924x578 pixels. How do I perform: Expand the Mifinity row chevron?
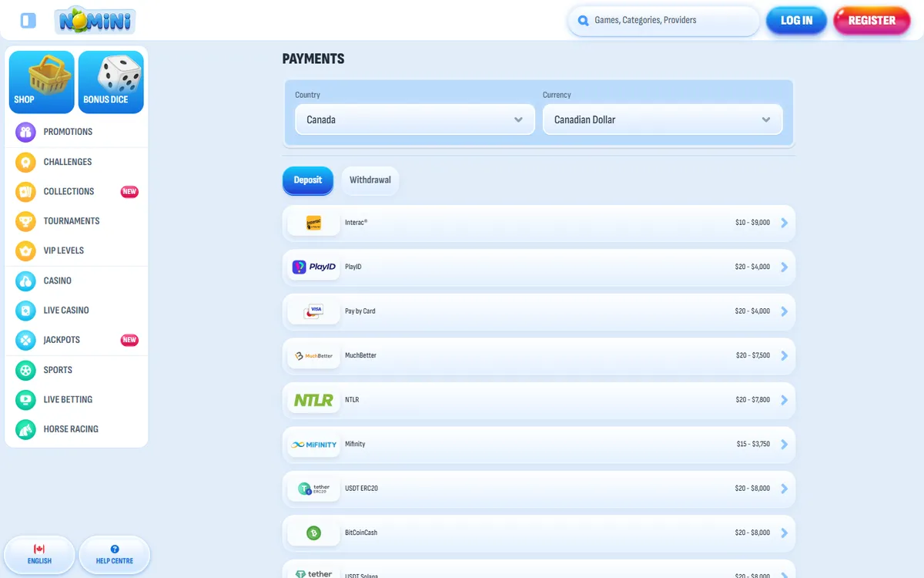[785, 444]
